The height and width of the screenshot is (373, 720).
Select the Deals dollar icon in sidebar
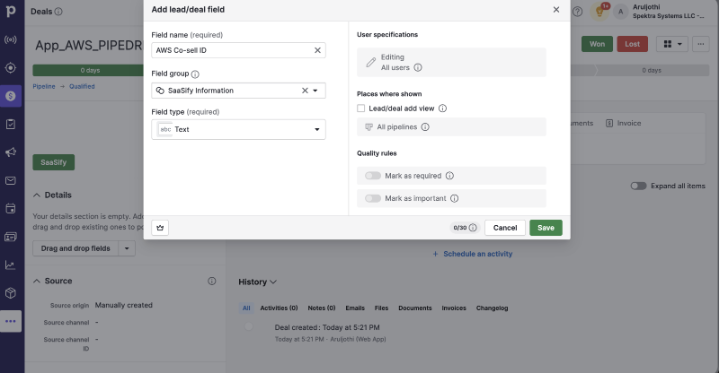[x=11, y=96]
